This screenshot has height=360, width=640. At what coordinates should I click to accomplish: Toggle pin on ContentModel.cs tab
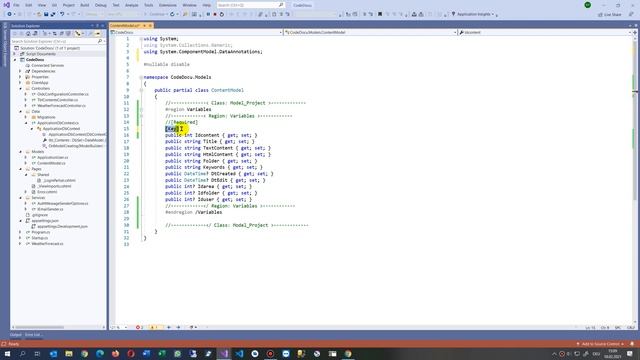143,26
